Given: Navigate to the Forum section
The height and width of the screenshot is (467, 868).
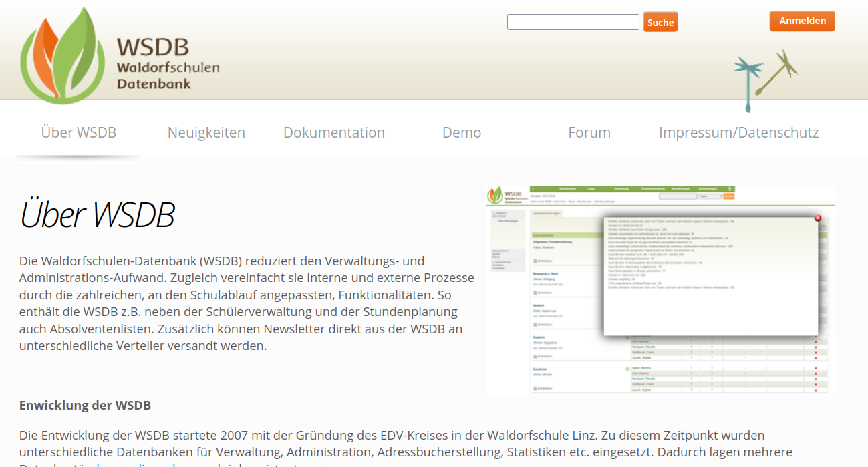Looking at the screenshot, I should 589,132.
